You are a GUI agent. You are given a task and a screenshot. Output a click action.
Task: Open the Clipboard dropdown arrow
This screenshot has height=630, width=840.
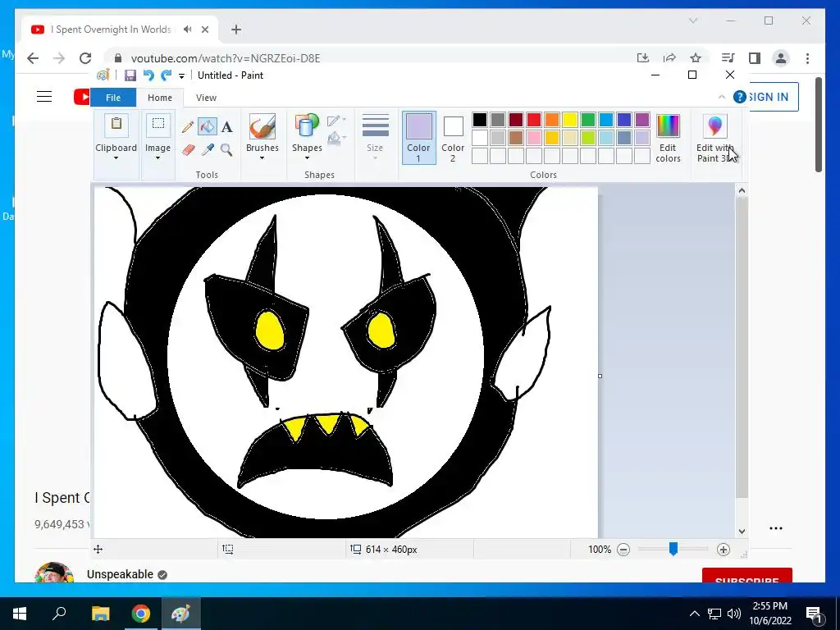116,158
